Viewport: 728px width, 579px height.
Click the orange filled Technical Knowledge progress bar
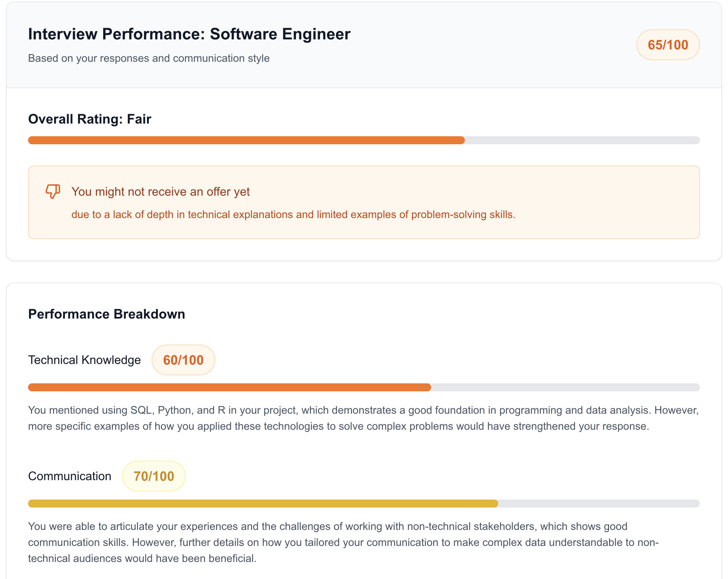click(229, 387)
